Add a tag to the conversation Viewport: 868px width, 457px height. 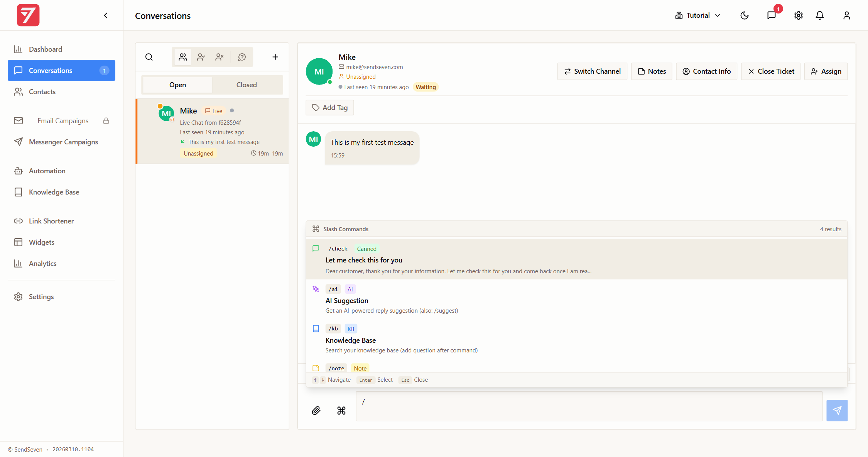pyautogui.click(x=330, y=108)
